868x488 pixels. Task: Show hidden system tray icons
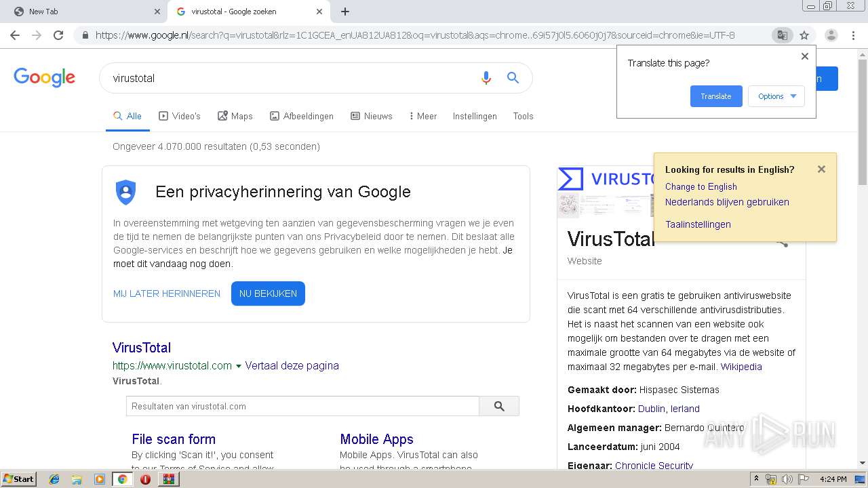(x=756, y=479)
